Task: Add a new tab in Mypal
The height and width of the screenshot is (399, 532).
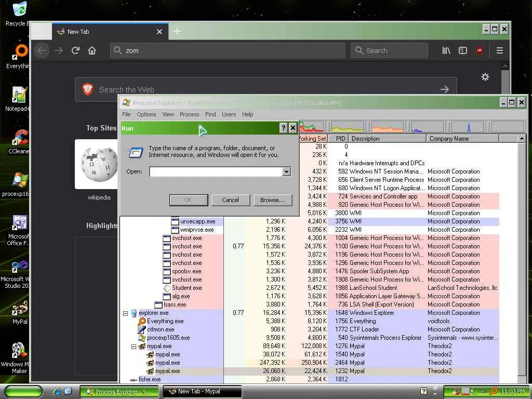Action: tap(177, 32)
